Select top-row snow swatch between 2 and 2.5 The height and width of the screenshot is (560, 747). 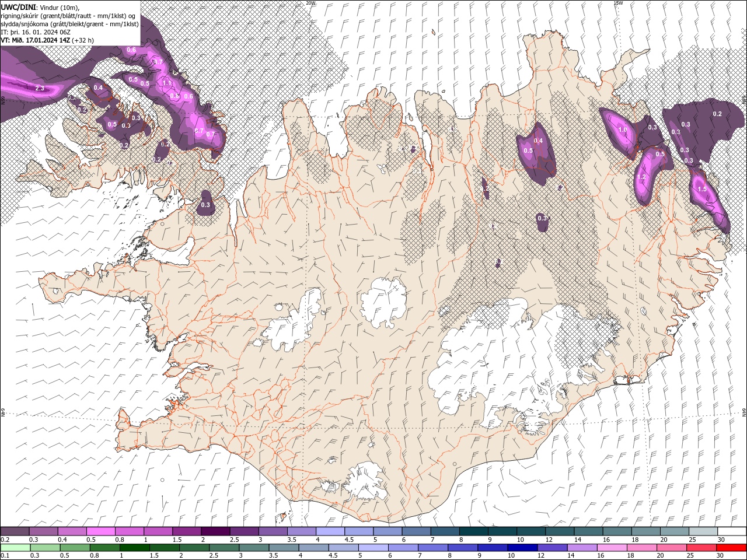coord(216,531)
